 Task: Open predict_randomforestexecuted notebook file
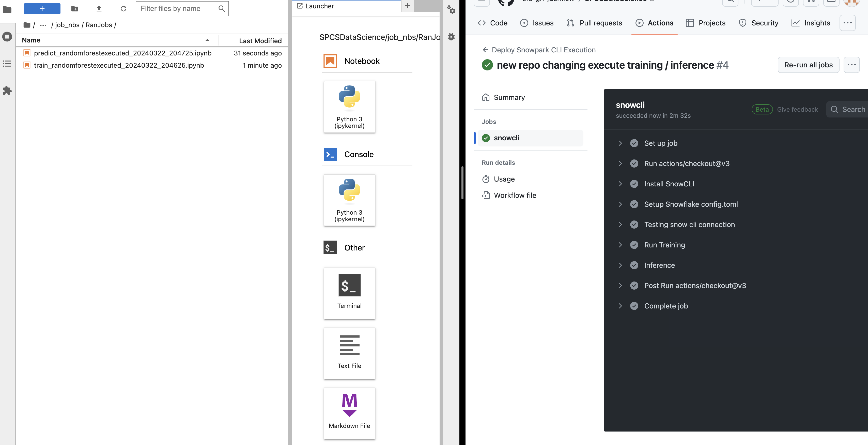coord(123,53)
